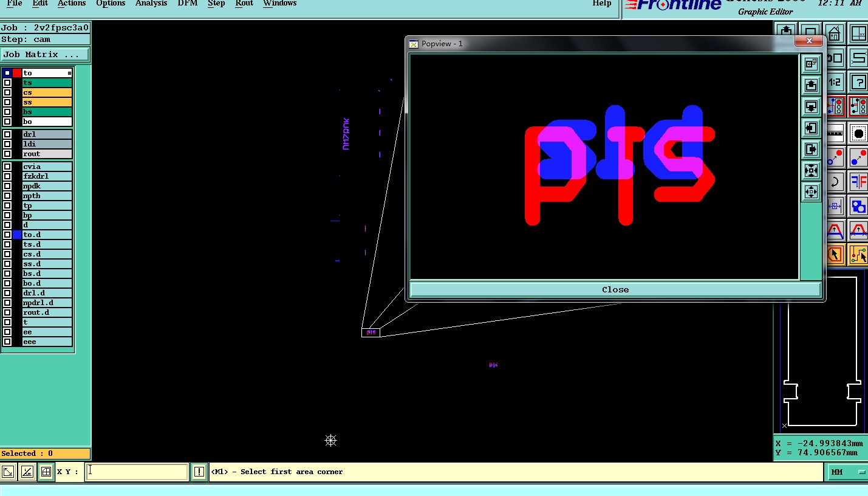The width and height of the screenshot is (868, 496).
Task: Click the XY coordinate grid toolbar icon
Action: (858, 32)
